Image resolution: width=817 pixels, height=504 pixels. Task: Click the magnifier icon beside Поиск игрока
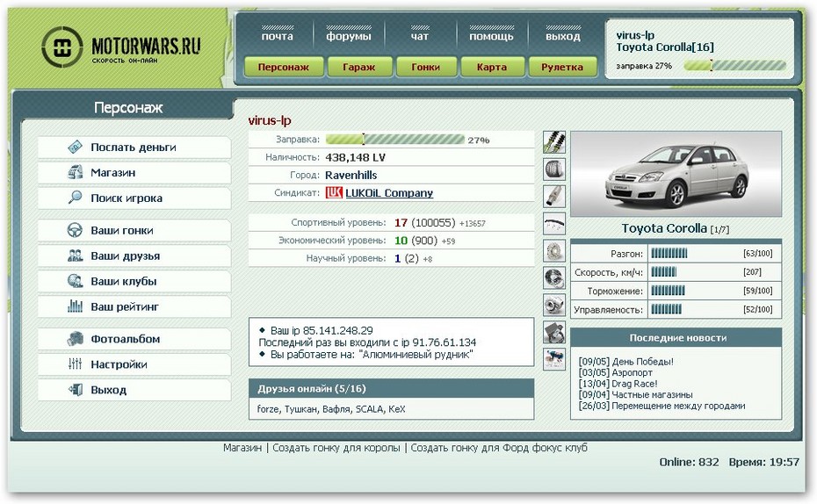point(75,198)
